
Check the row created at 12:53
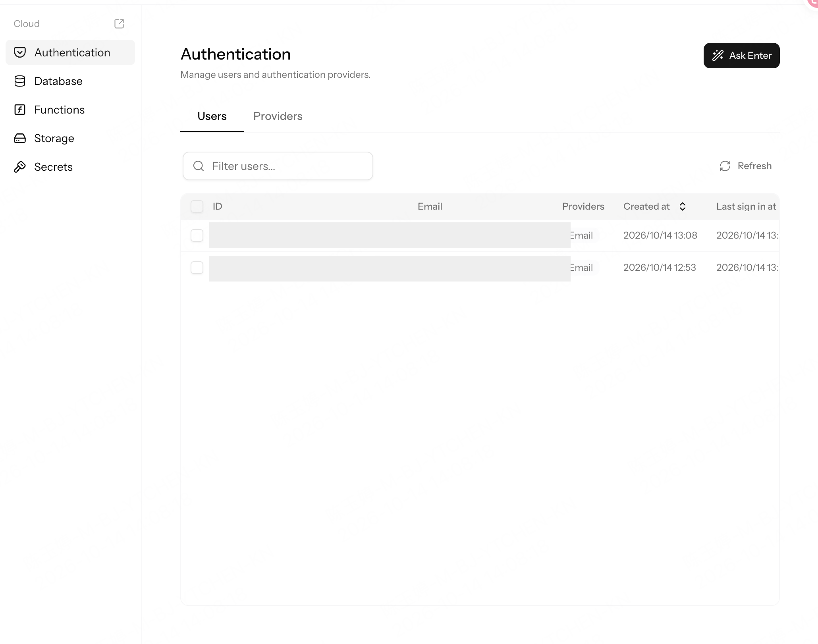(197, 268)
